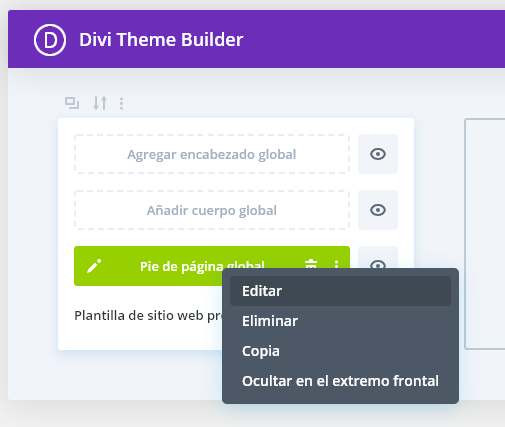Click the Divi Theme Builder title
This screenshot has width=505, height=427.
pyautogui.click(x=161, y=40)
